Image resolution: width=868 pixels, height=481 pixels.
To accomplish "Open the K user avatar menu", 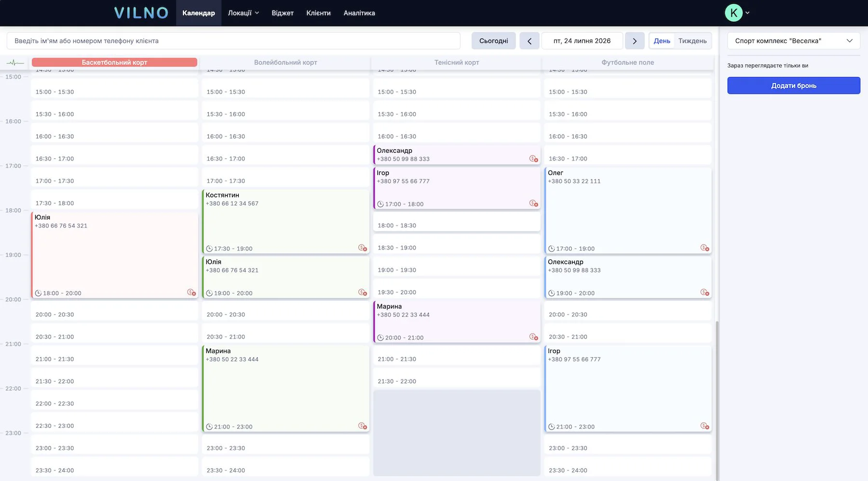I will (x=733, y=13).
